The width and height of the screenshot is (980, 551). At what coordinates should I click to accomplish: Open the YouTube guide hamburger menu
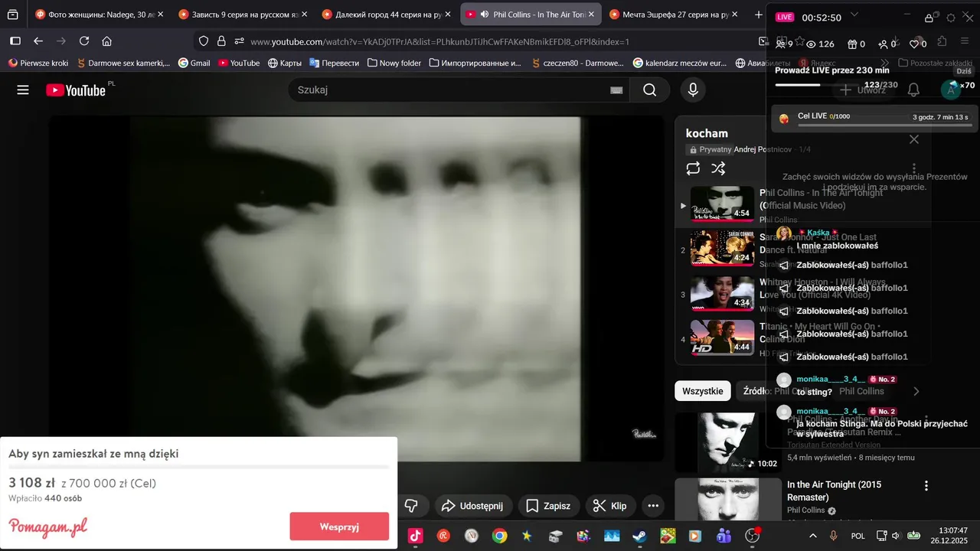(x=23, y=90)
